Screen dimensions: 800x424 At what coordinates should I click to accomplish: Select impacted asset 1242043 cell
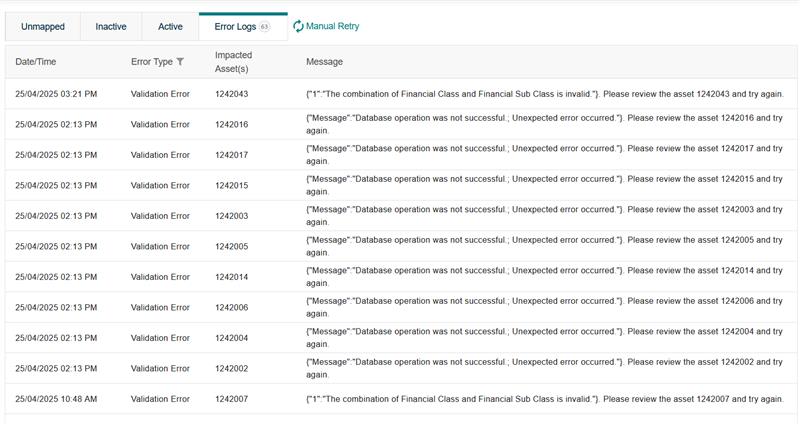pos(231,94)
